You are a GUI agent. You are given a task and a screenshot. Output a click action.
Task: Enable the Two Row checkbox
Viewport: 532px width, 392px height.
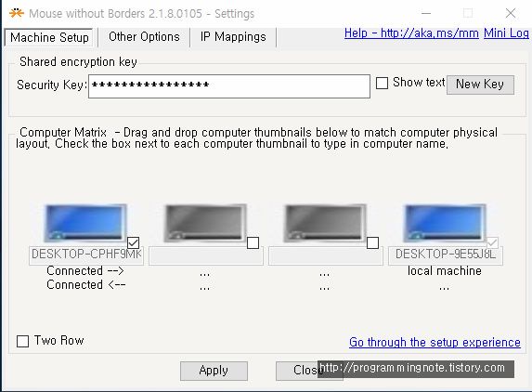coord(22,342)
